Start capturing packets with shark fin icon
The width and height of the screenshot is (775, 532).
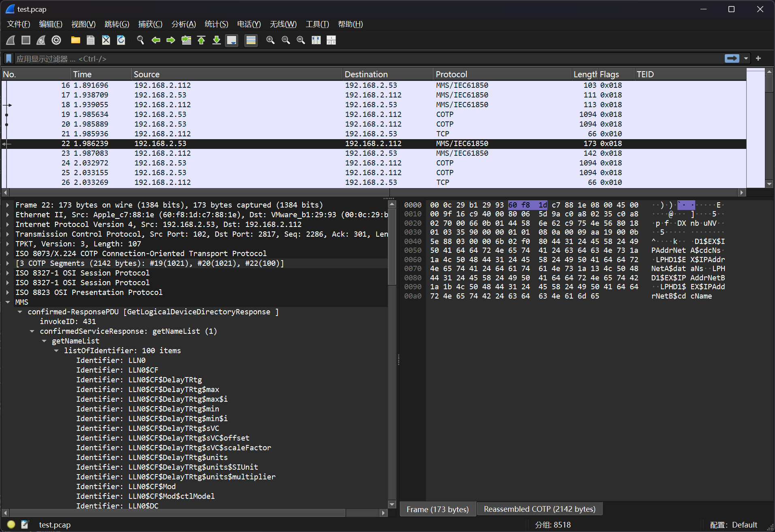[11, 40]
